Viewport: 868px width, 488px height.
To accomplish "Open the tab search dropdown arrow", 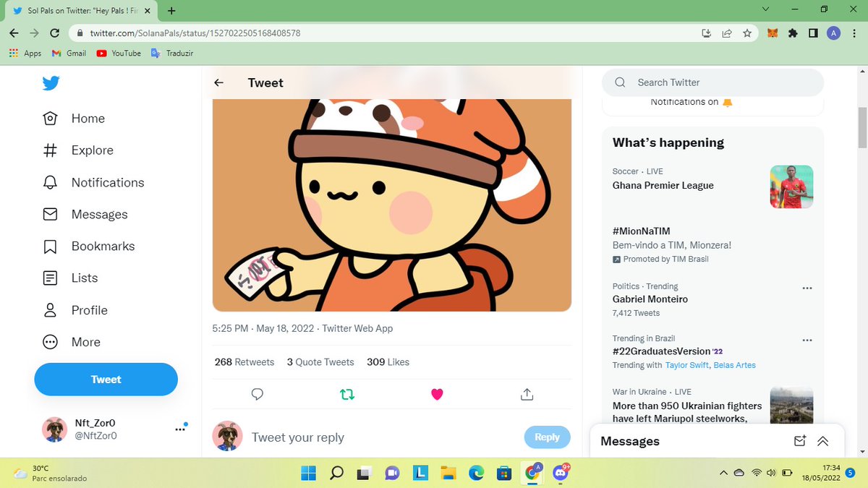I will [766, 9].
